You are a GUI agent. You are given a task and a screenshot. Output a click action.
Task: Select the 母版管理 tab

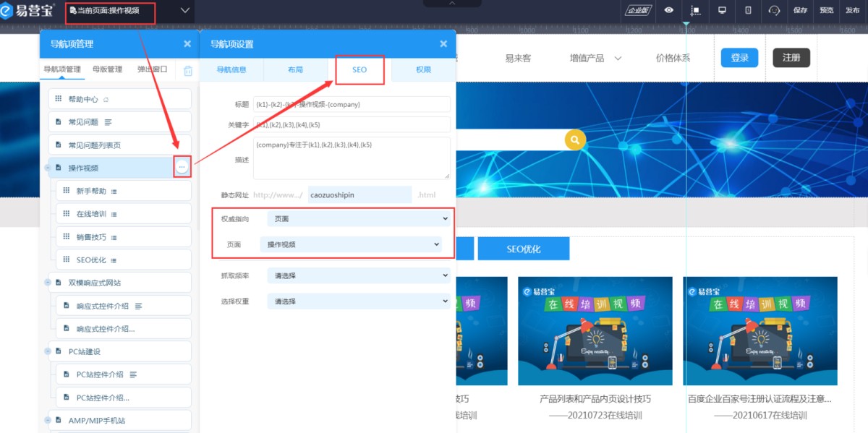click(108, 69)
